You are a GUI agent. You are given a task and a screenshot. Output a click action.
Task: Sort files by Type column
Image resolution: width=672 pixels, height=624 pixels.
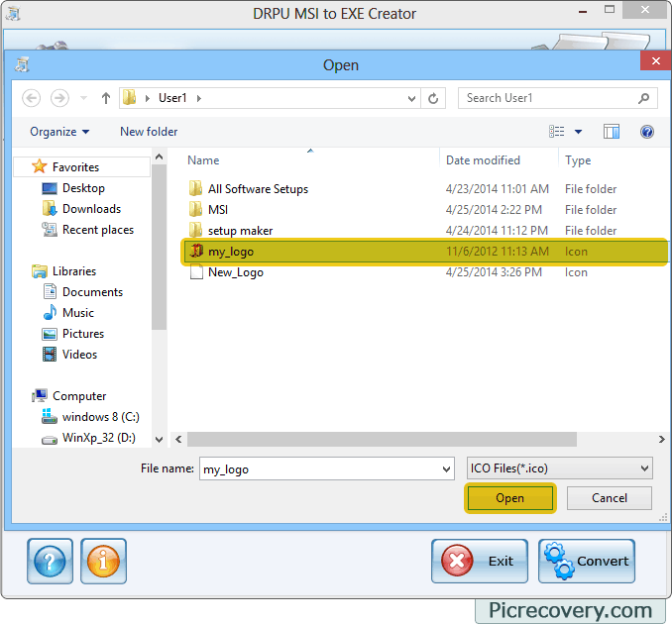[578, 160]
